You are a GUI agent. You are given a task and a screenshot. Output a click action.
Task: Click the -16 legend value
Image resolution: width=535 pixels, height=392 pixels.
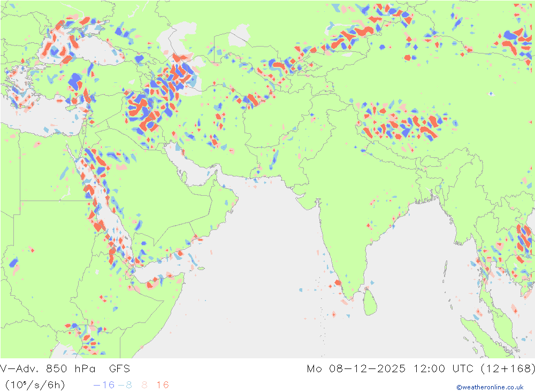pyautogui.click(x=104, y=385)
